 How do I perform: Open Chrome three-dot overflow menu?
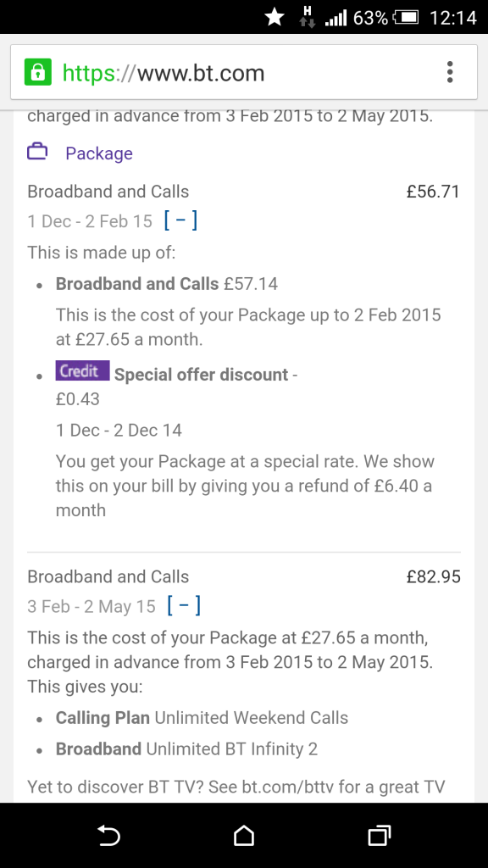pyautogui.click(x=450, y=73)
